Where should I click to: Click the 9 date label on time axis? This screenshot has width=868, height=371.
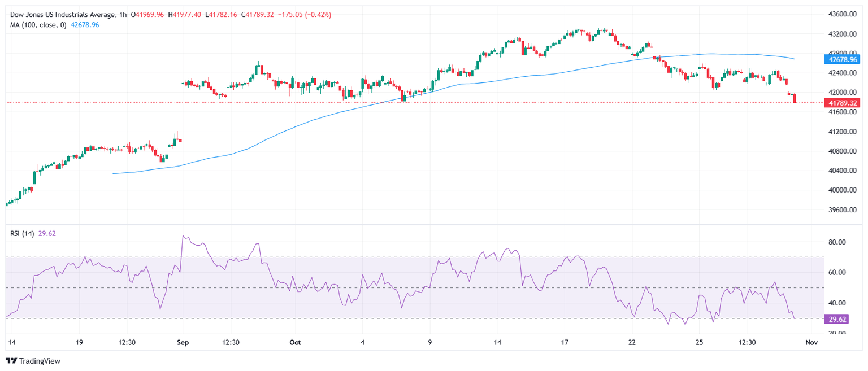(429, 343)
